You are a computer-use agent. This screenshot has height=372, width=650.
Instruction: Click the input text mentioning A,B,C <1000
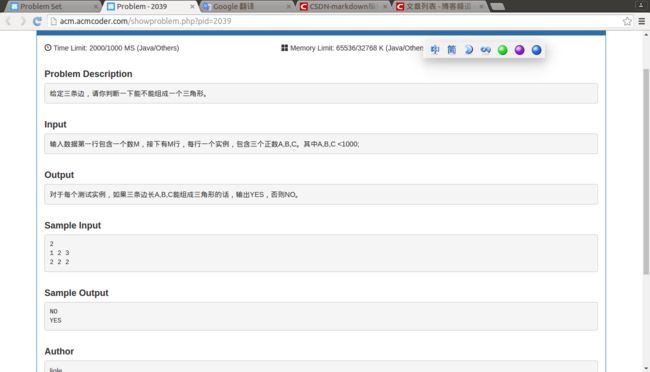click(204, 144)
